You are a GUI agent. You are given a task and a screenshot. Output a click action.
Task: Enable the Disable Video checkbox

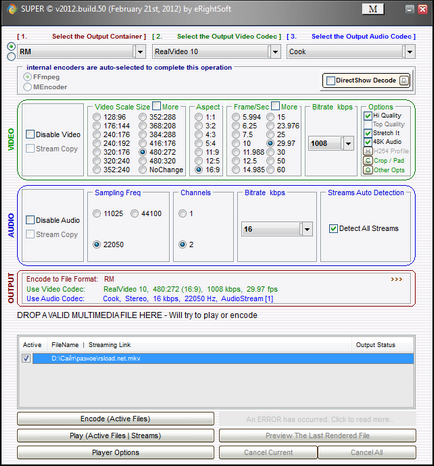click(x=30, y=134)
